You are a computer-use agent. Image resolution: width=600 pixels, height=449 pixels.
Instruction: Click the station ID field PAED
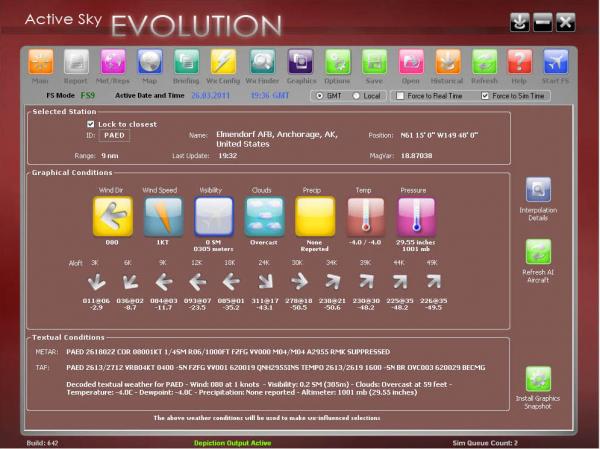pos(114,135)
